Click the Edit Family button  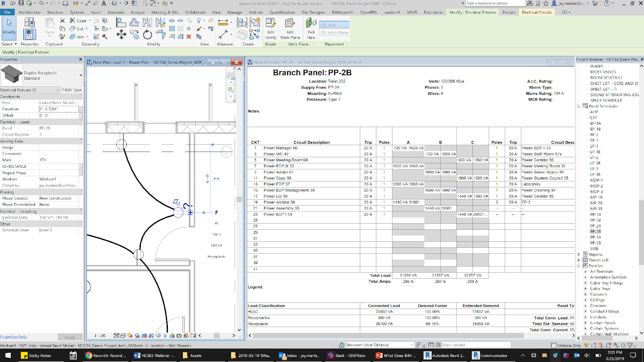[x=270, y=29]
